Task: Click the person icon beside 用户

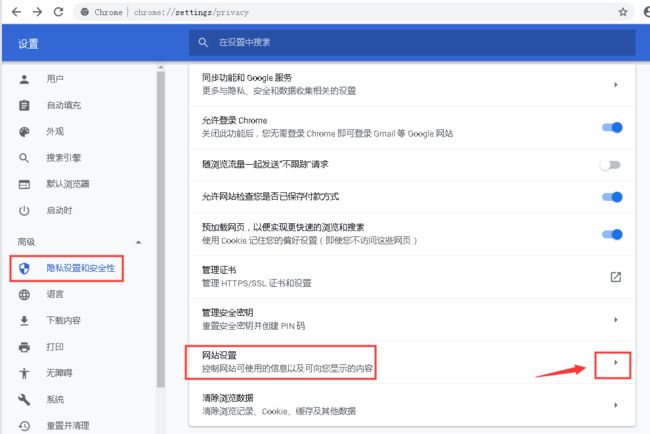Action: click(24, 79)
